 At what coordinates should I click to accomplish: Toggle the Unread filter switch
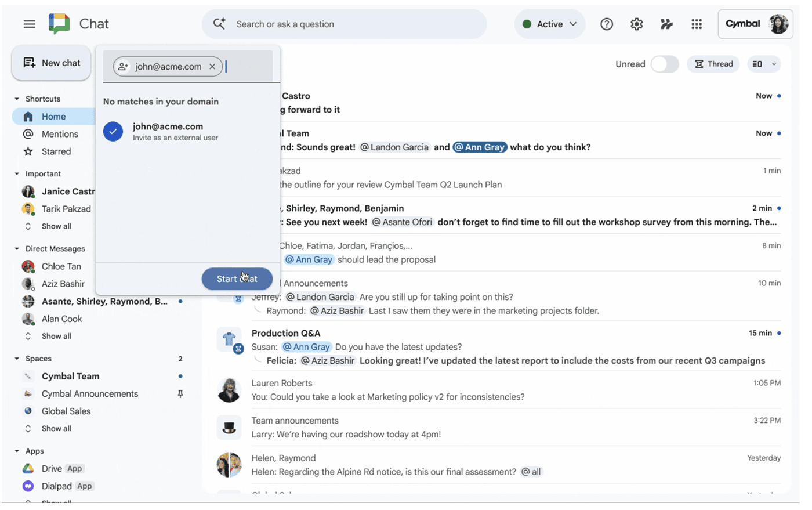[x=664, y=64]
